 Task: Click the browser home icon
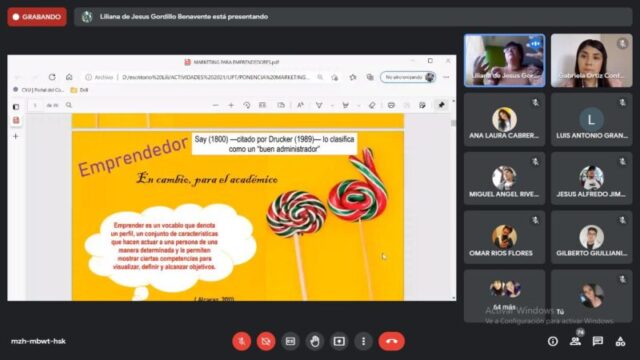pos(69,77)
